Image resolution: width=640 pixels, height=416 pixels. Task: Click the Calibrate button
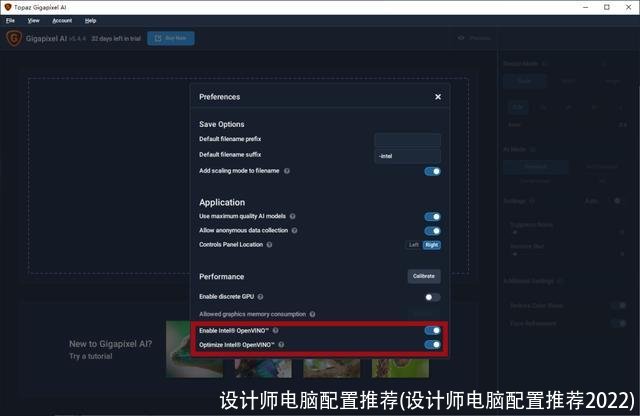424,276
